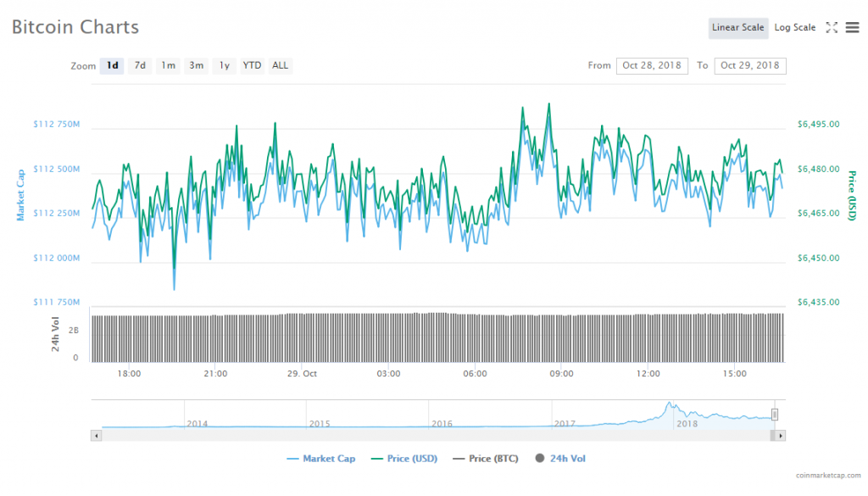Zoom the chart to 1y
Viewport: 868px width, 496px height.
224,66
